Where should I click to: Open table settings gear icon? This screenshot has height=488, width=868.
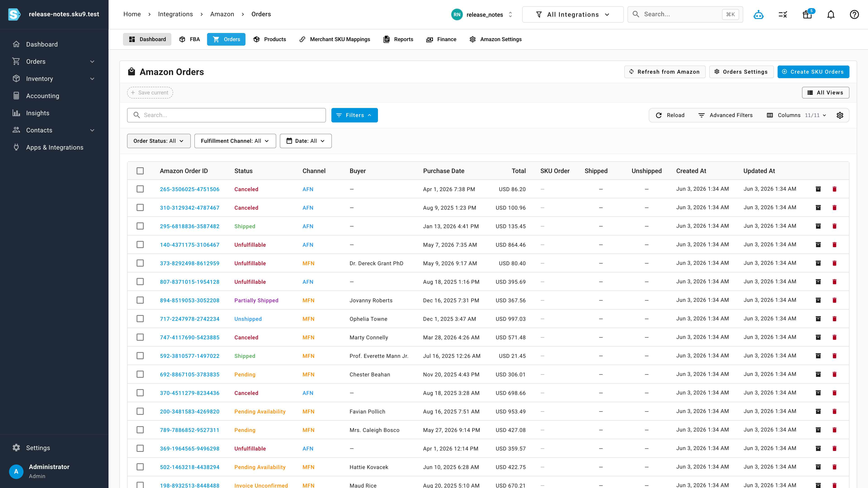coord(840,115)
